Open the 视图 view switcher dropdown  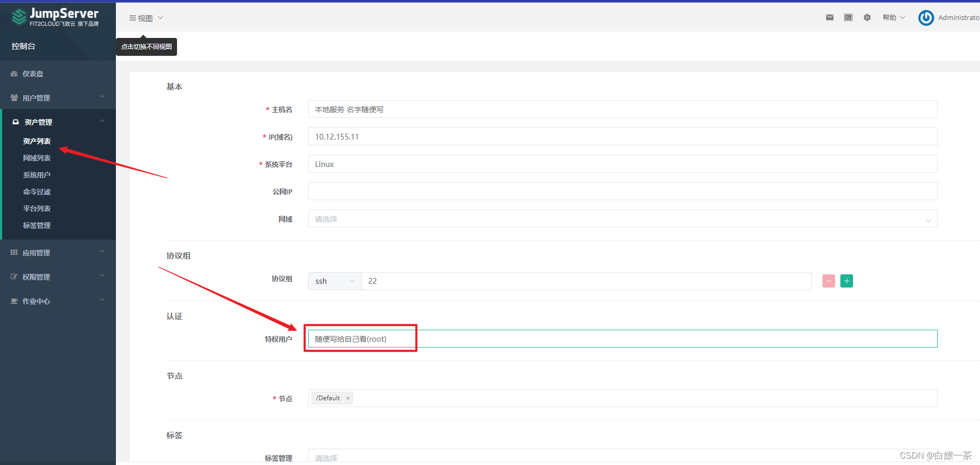[x=146, y=18]
